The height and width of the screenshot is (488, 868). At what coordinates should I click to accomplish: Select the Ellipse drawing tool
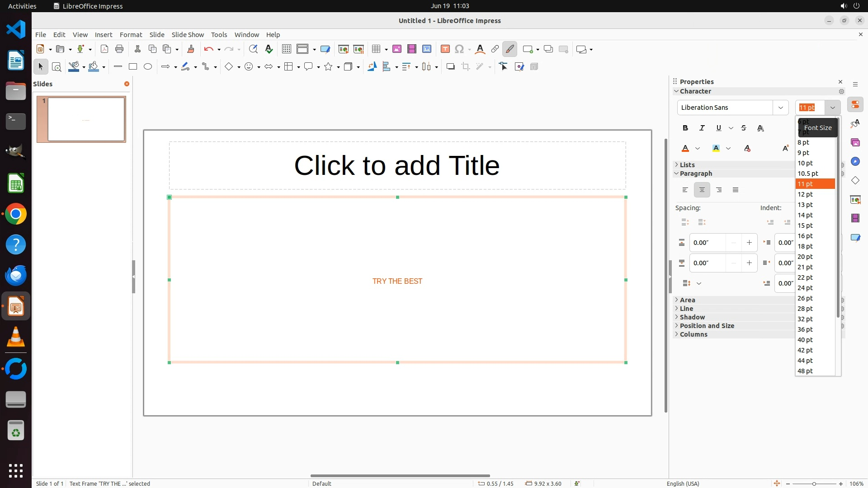pos(147,67)
